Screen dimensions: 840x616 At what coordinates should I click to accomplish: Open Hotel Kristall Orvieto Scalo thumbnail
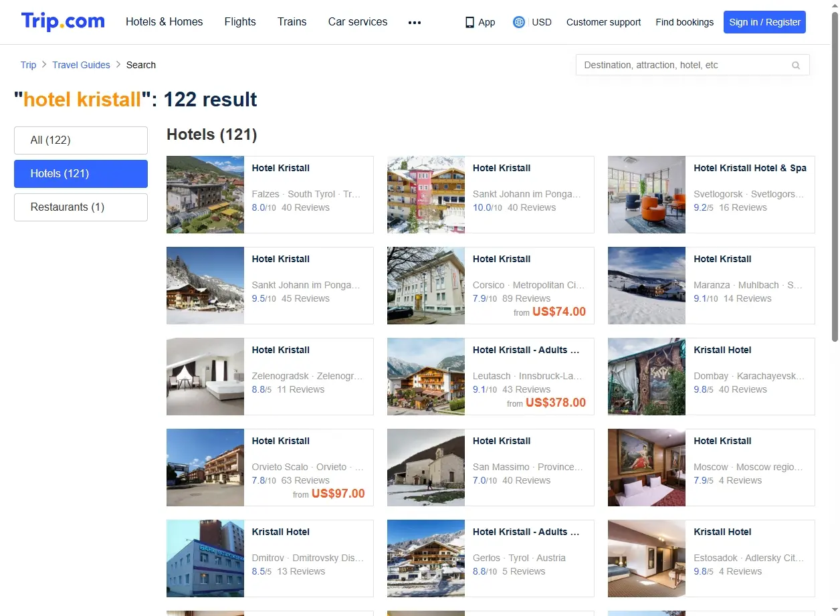point(205,468)
